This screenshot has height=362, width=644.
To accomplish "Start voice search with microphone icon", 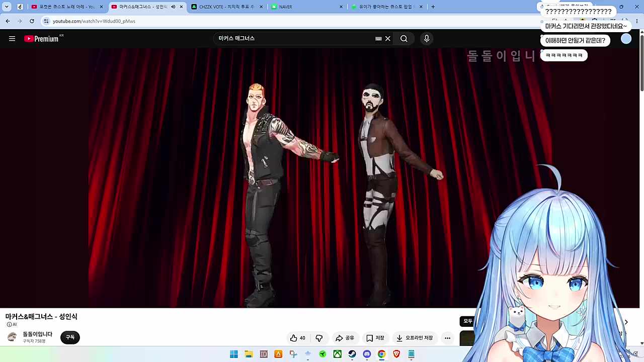I will [427, 39].
